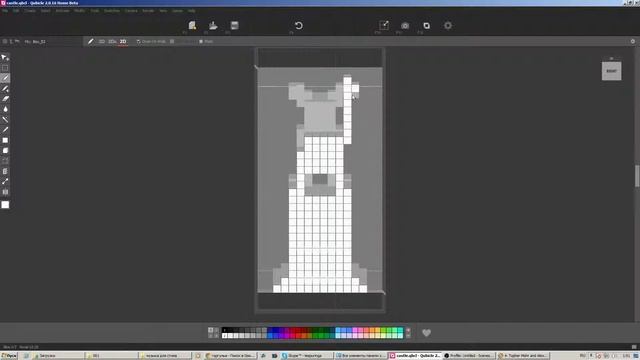Toggle the Paint checkbox

pos(206,41)
